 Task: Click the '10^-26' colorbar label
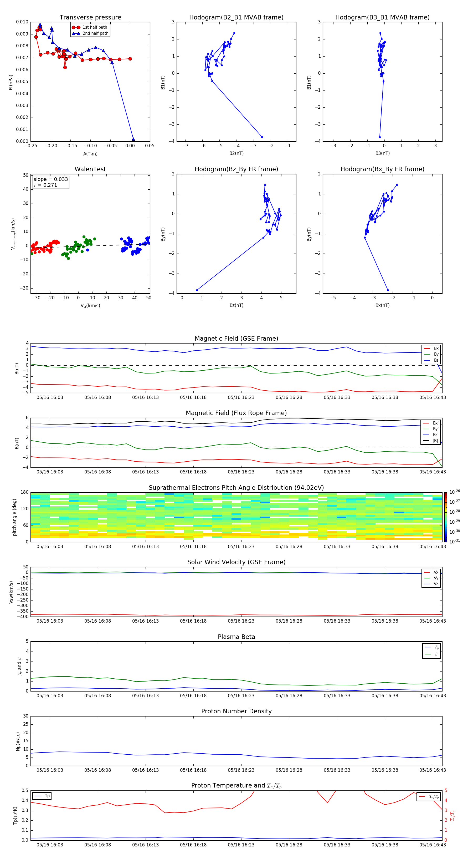[455, 492]
